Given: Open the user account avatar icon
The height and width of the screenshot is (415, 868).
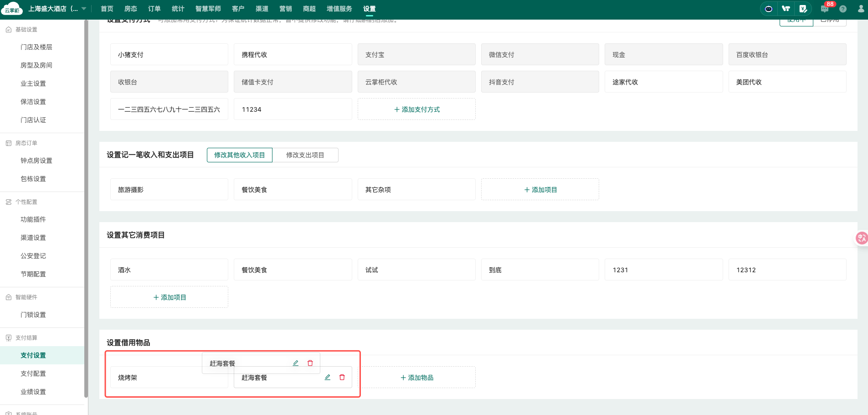Looking at the screenshot, I should tap(861, 9).
